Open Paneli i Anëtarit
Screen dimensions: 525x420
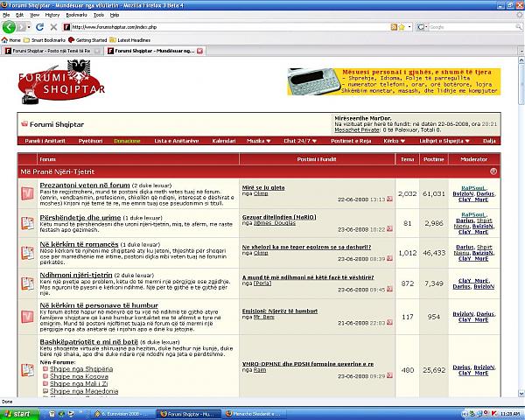(x=45, y=141)
